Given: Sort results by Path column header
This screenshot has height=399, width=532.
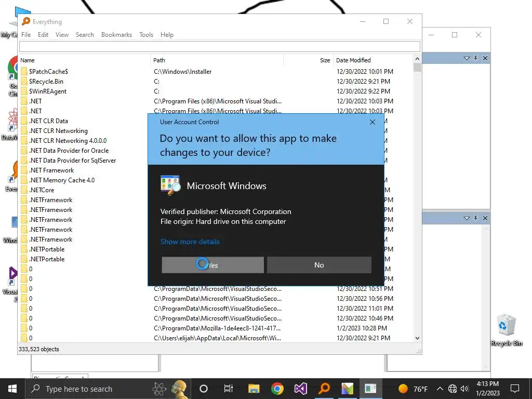Looking at the screenshot, I should (217, 60).
